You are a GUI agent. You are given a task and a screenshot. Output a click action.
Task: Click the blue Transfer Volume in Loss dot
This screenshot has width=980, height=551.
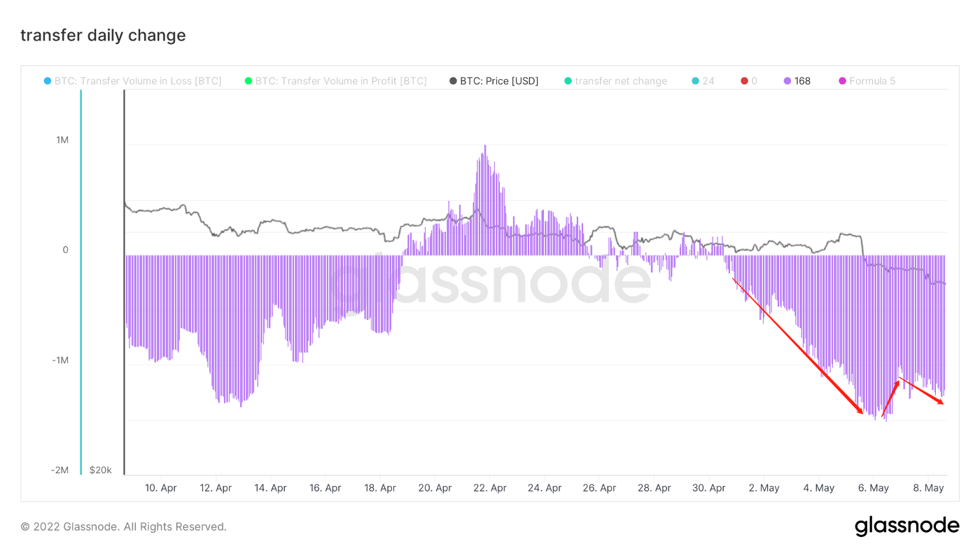pos(48,81)
